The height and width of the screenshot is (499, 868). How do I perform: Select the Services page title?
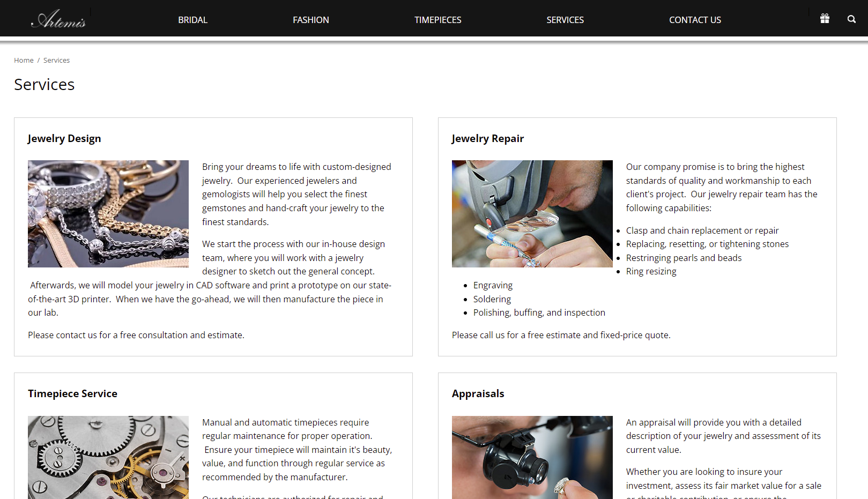coord(44,85)
